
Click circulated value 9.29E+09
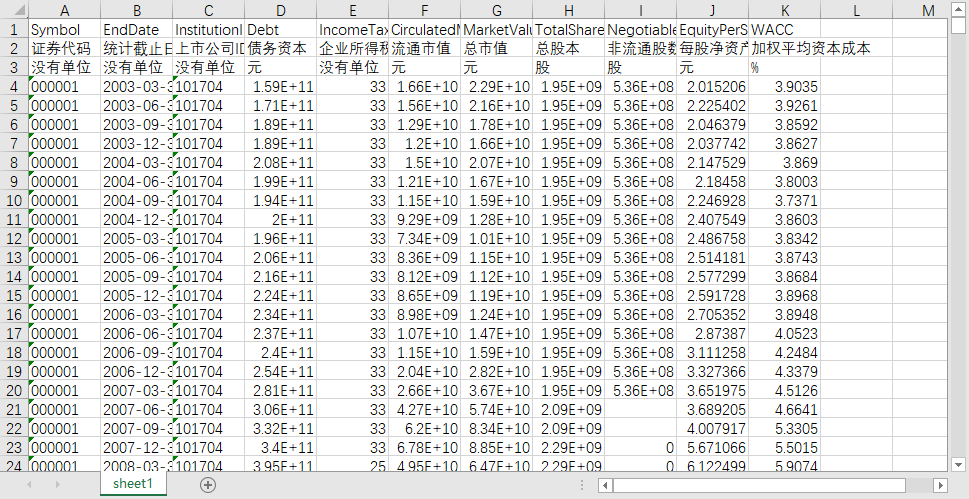coord(425,219)
